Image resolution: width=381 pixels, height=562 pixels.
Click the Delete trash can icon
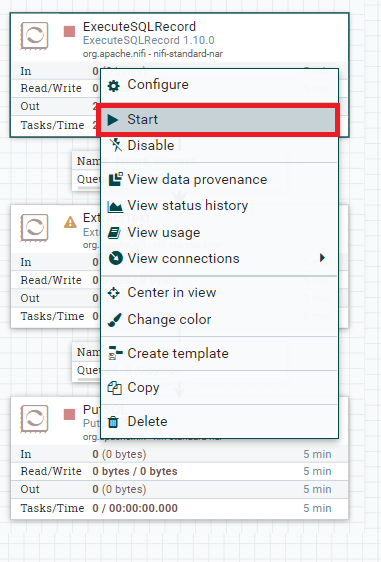pos(113,422)
